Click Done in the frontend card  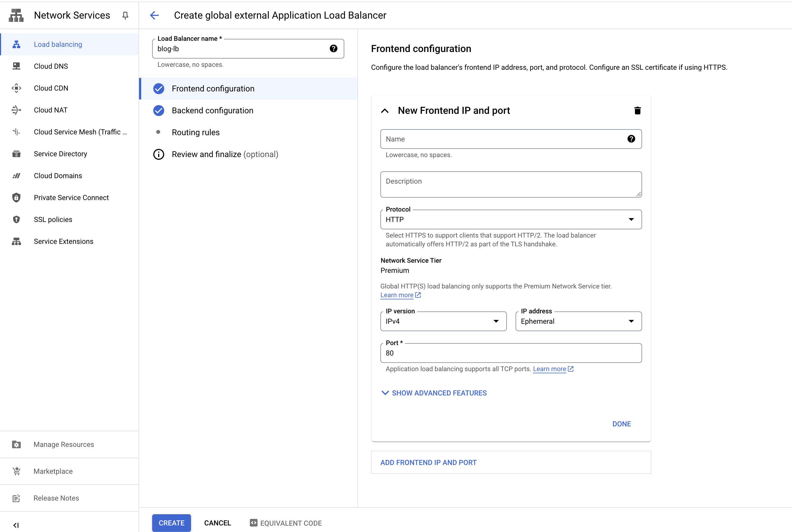(x=621, y=424)
